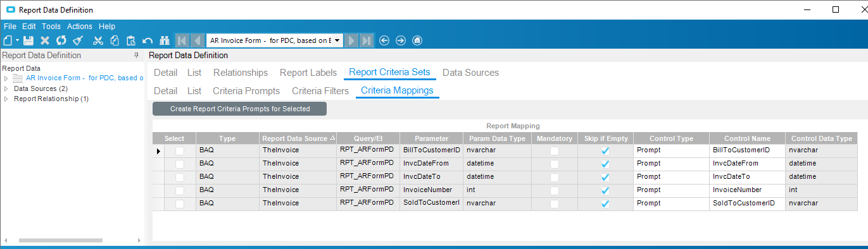Viewport: 868px width, 249px height.
Task: Open the Help menu
Action: (x=107, y=27)
